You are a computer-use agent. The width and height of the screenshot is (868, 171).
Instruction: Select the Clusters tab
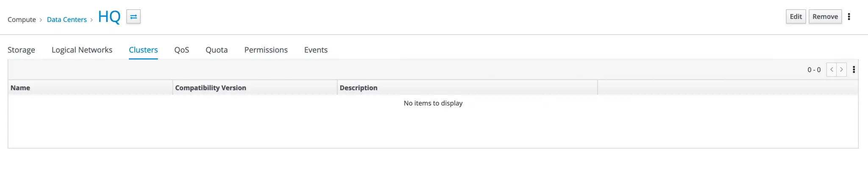pos(143,50)
